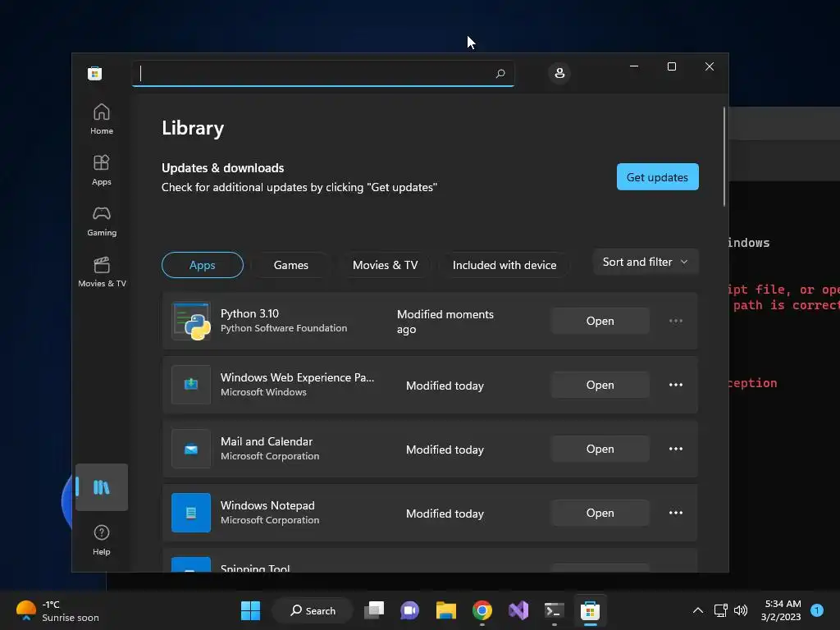Open Task View from taskbar
This screenshot has height=630, width=840.
(x=374, y=610)
